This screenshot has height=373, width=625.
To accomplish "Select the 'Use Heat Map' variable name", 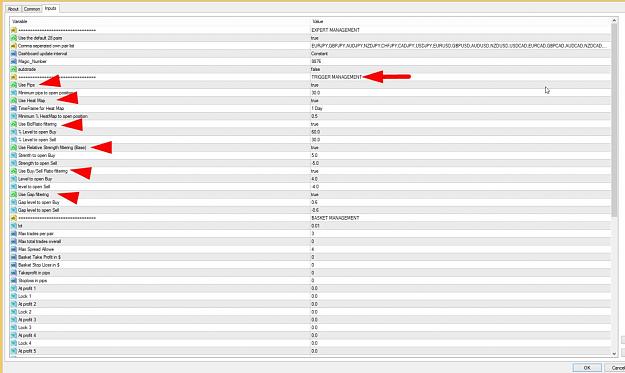I will coord(31,100).
